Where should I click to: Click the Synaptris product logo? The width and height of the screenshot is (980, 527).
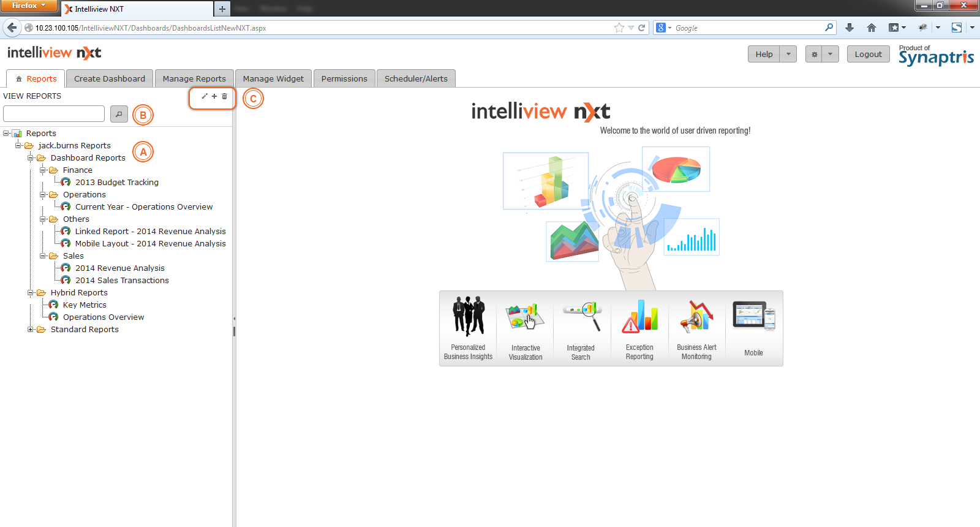936,55
